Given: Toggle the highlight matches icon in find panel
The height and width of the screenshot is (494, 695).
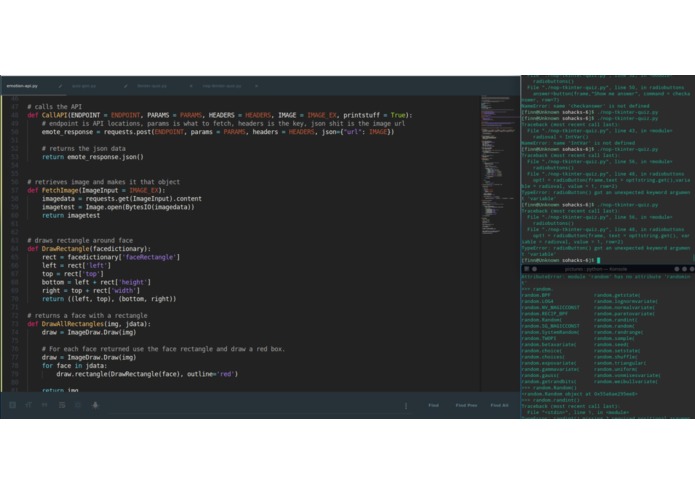Looking at the screenshot, I should click(x=95, y=405).
